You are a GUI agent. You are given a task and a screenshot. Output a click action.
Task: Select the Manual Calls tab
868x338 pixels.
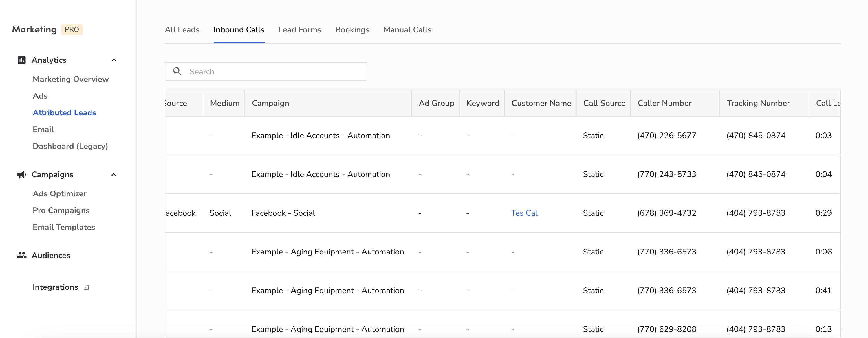(x=407, y=29)
